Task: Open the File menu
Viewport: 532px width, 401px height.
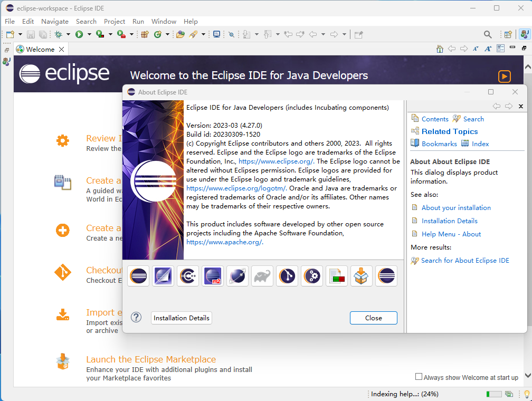Action: (x=9, y=22)
